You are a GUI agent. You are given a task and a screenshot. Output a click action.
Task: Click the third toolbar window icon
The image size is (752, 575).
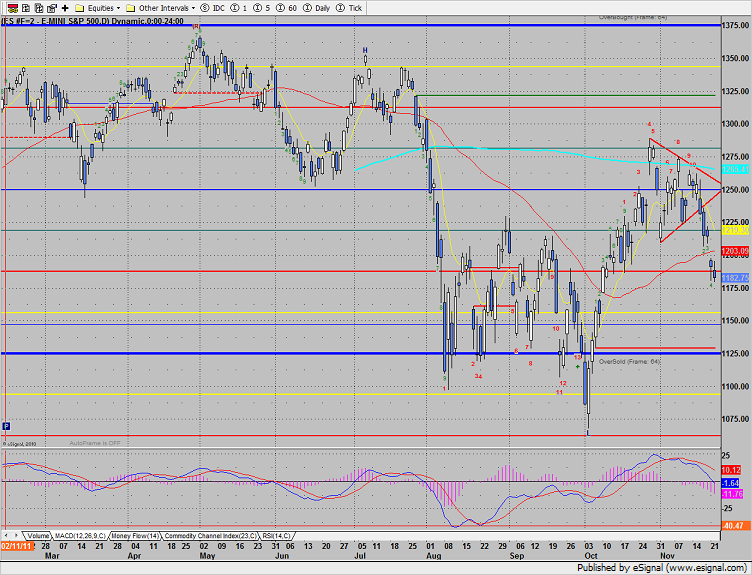tap(39, 8)
